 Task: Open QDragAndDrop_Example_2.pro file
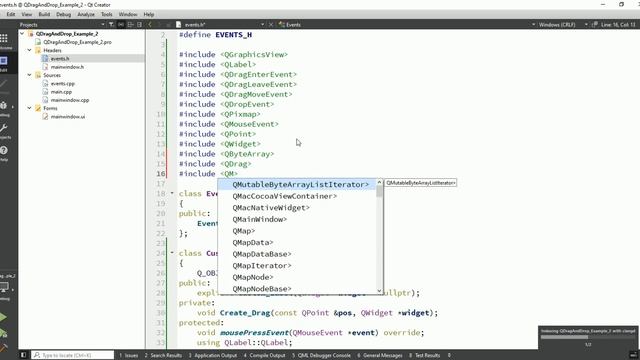[x=77, y=42]
